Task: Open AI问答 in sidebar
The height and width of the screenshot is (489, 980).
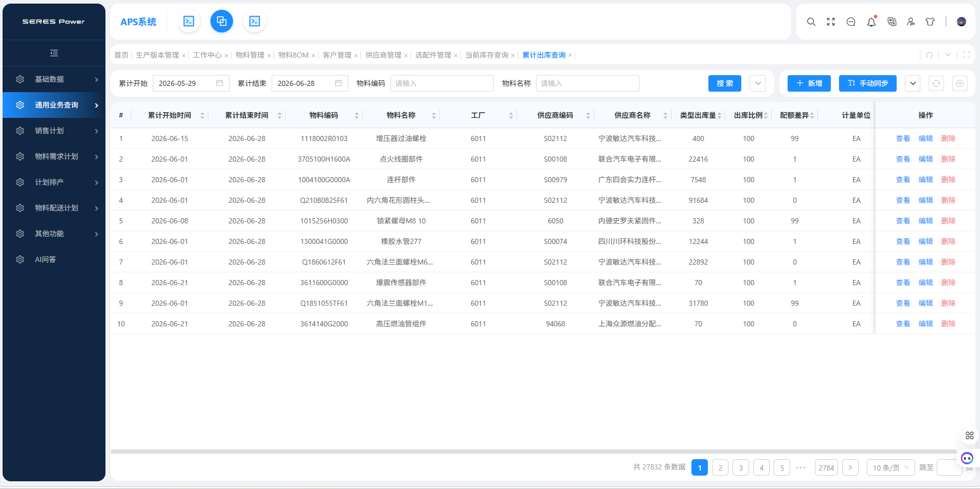Action: click(x=54, y=259)
